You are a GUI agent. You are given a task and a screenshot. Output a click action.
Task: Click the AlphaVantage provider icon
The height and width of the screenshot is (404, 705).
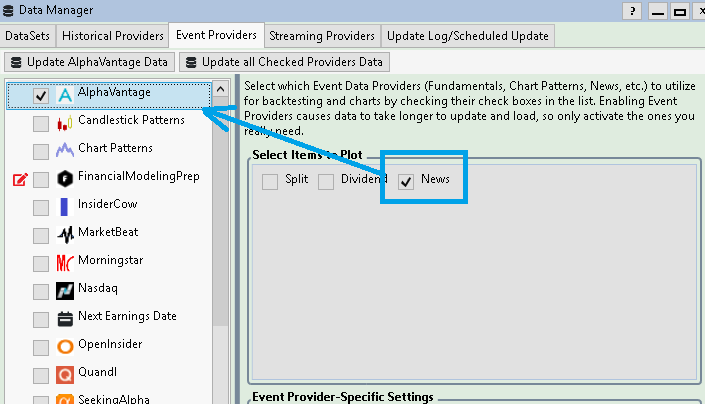pyautogui.click(x=65, y=95)
